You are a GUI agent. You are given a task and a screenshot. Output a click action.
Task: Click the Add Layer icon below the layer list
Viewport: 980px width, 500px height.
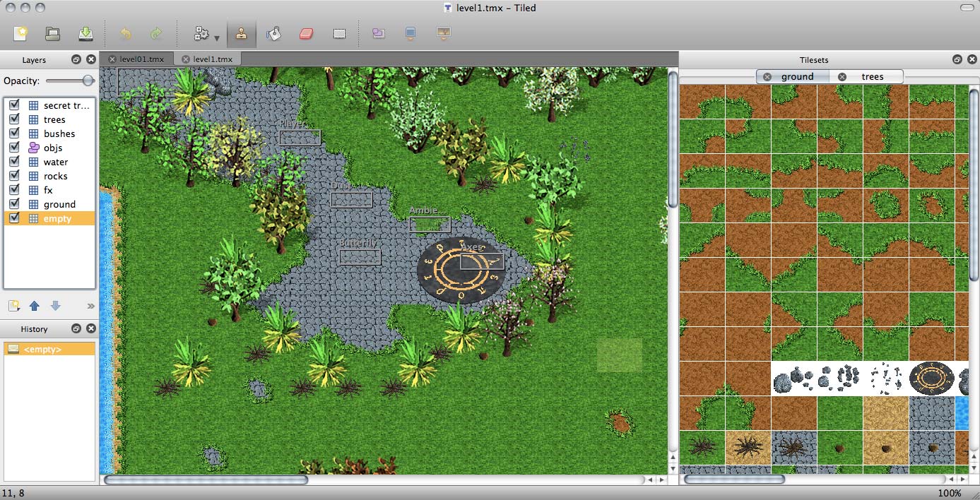(13, 306)
